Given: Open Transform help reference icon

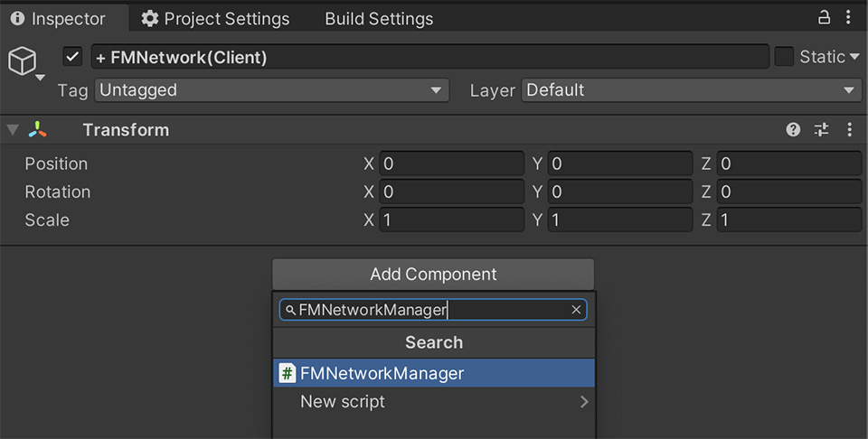Looking at the screenshot, I should coord(793,130).
